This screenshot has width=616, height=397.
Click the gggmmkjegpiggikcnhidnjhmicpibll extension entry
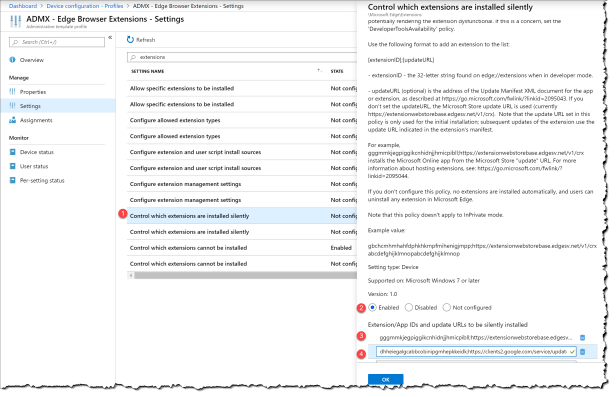[x=476, y=337]
